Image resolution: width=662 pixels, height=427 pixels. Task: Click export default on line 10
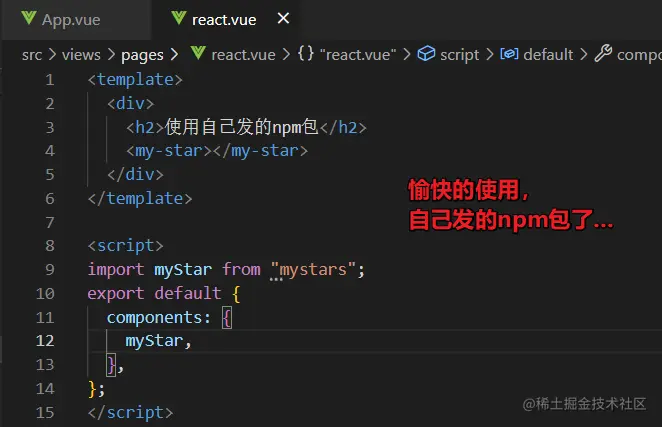(154, 293)
